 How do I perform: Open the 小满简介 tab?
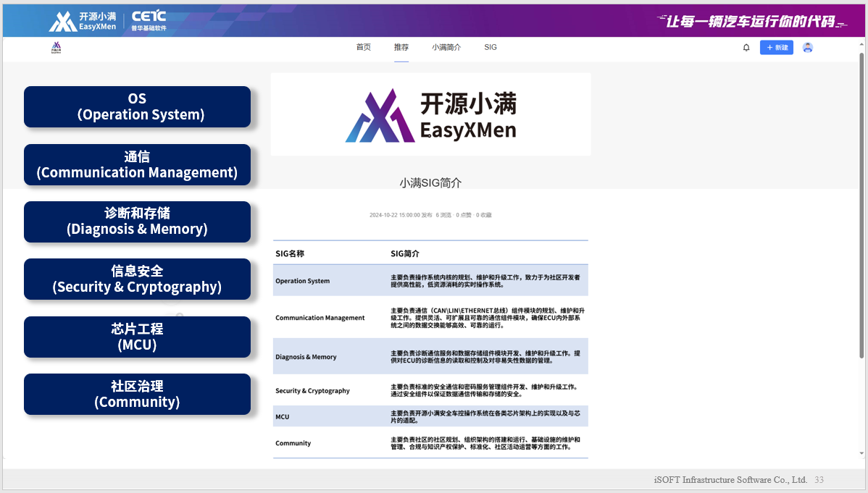pos(446,48)
